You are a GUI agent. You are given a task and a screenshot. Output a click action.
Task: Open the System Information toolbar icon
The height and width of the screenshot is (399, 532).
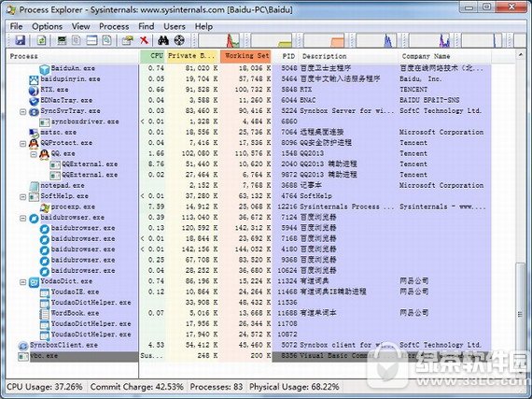pyautogui.click(x=62, y=40)
